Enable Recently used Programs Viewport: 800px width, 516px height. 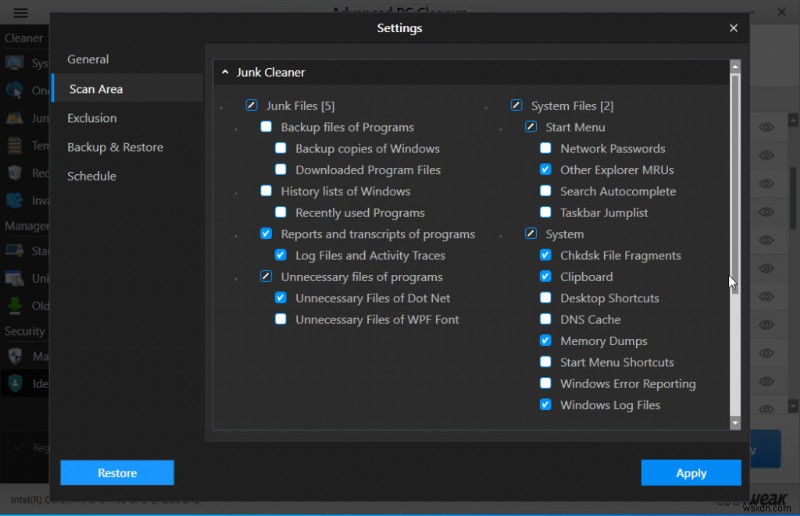tap(281, 212)
